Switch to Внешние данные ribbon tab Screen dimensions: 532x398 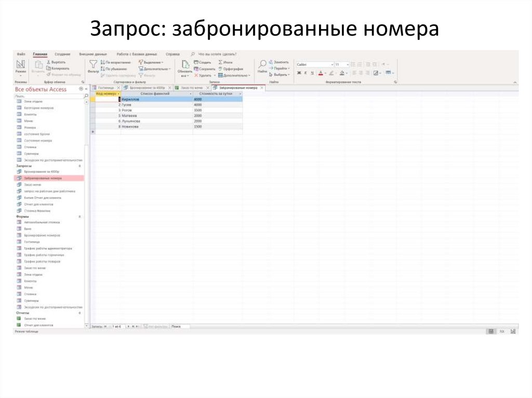click(93, 54)
